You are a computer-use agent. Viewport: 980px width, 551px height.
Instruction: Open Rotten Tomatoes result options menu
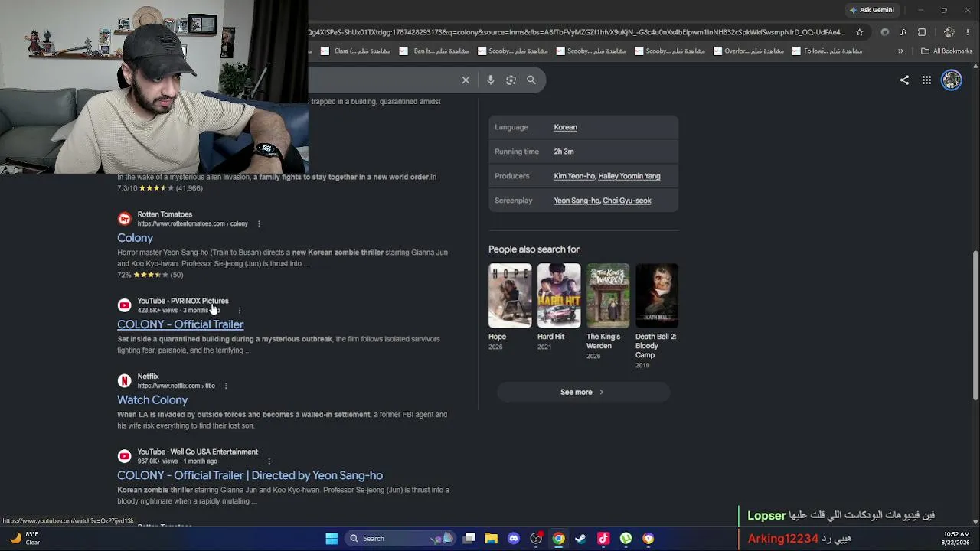(259, 223)
